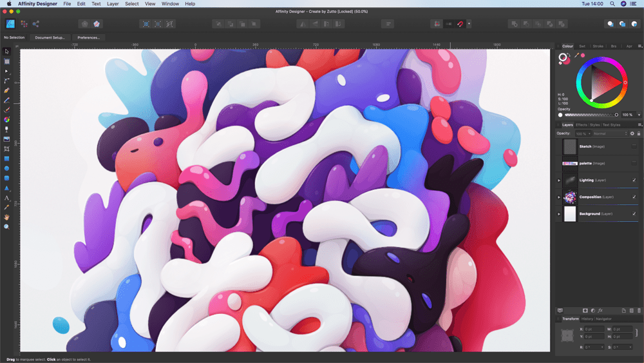Open the Apple menu
The image size is (644, 363).
coord(9,4)
